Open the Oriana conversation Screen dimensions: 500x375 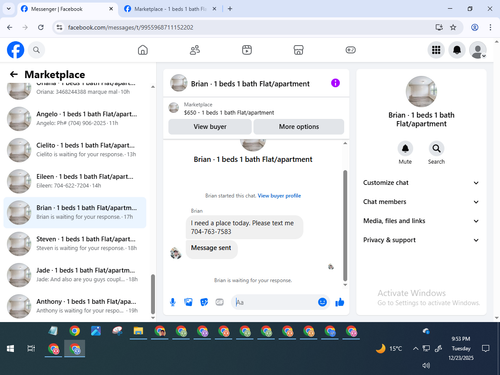point(76,90)
